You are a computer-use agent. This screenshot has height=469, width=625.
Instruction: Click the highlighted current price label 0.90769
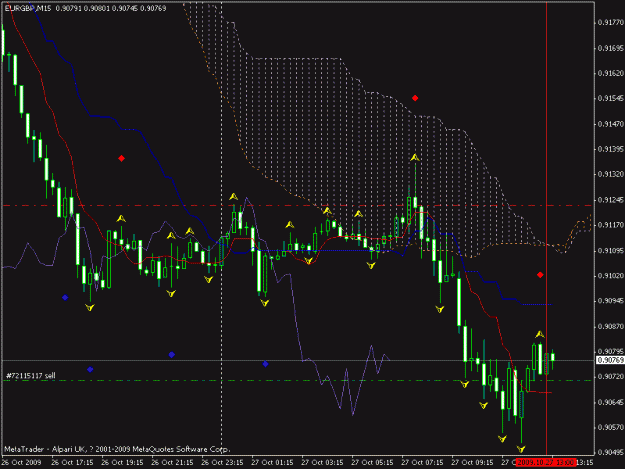(x=610, y=360)
